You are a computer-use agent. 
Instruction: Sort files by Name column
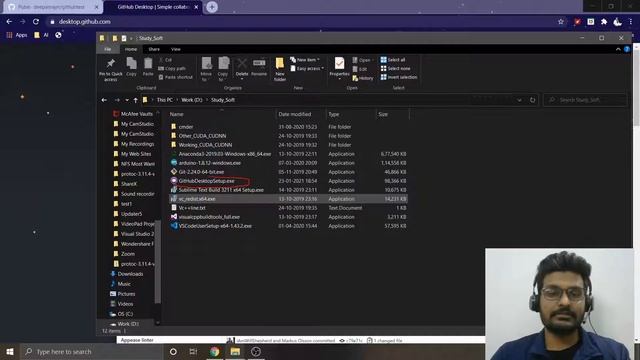click(x=176, y=114)
